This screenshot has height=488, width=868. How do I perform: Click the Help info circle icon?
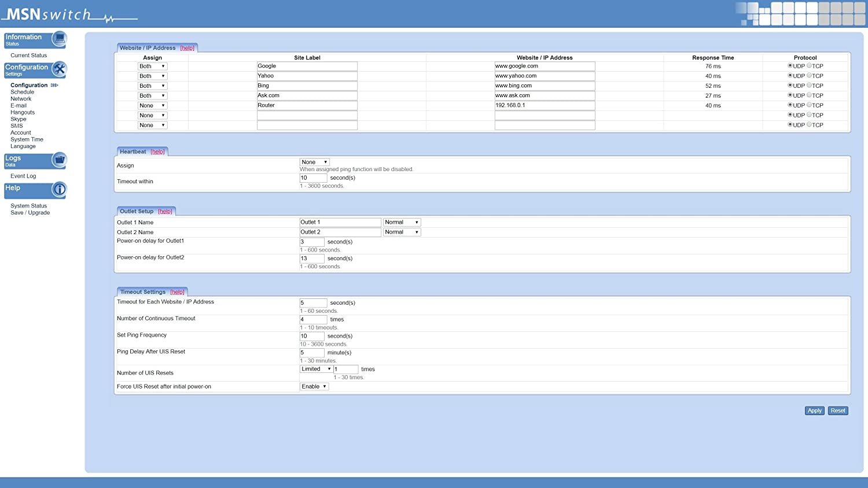[x=59, y=189]
